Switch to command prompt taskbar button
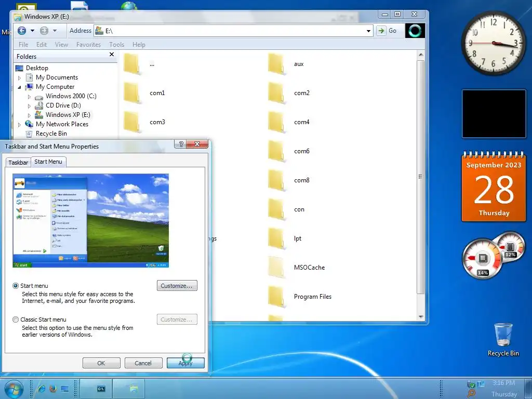This screenshot has height=399, width=532. (96, 389)
